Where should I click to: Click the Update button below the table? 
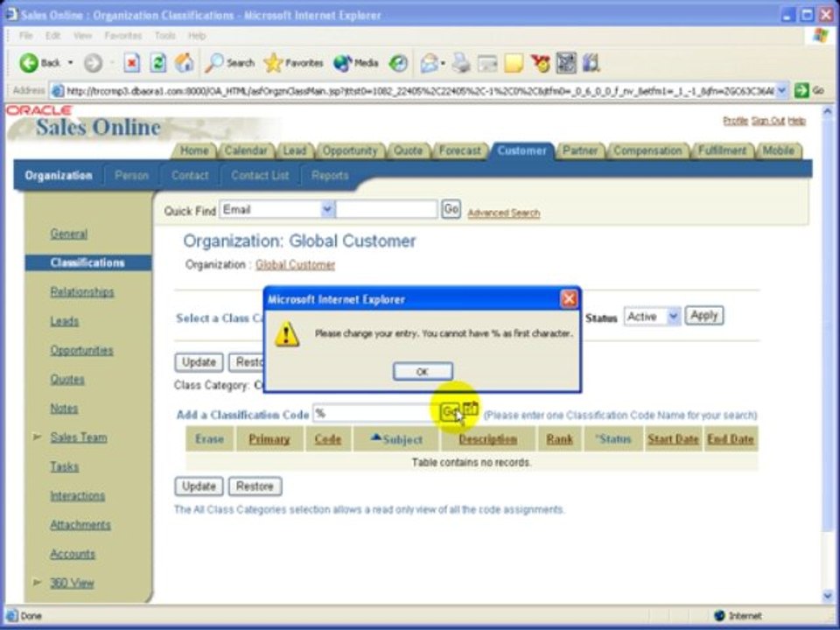(x=199, y=486)
